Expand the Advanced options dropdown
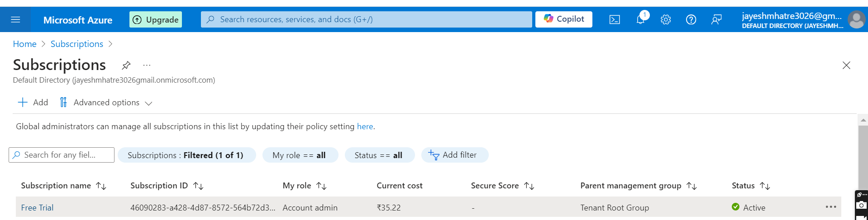Viewport: 868px width, 220px height. click(106, 103)
